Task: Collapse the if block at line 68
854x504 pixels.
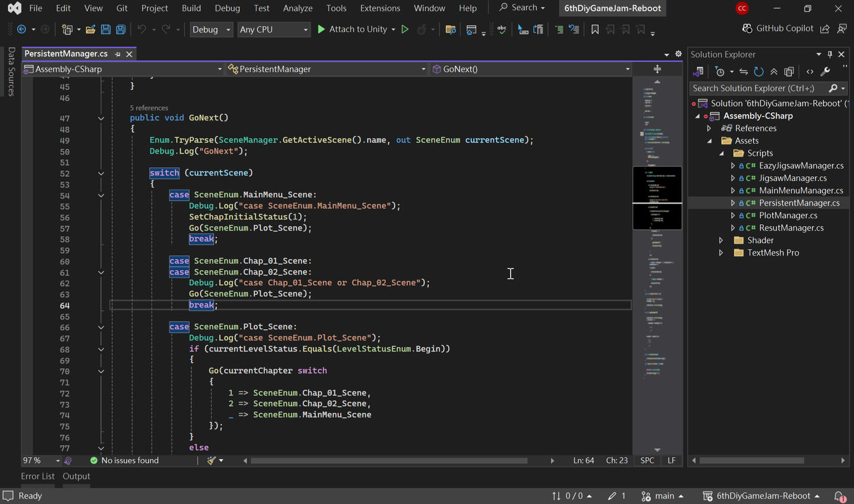Action: (x=101, y=349)
